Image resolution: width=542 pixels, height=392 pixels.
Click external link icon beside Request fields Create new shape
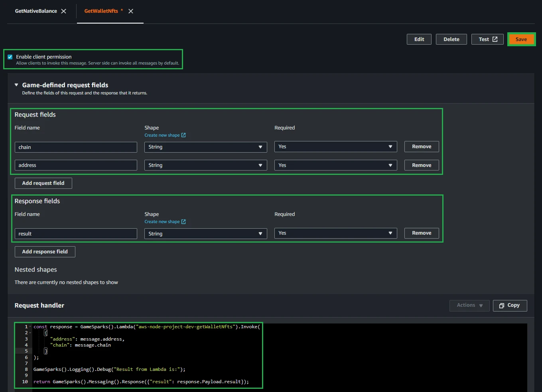[183, 135]
